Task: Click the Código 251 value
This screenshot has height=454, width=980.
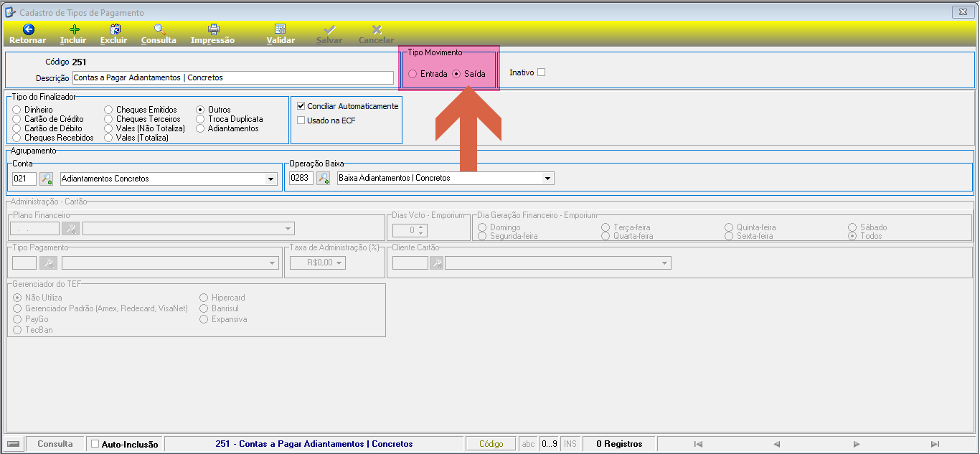Action: pyautogui.click(x=80, y=62)
